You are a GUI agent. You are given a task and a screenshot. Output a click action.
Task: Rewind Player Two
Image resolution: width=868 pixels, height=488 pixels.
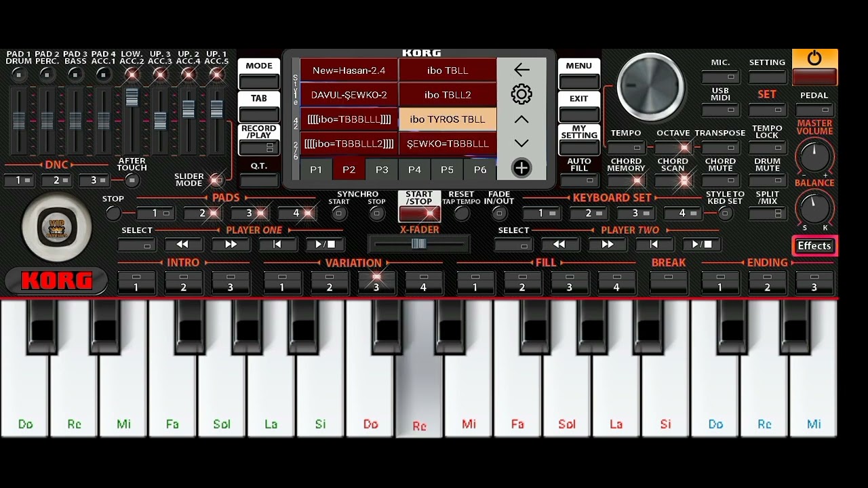pos(559,244)
